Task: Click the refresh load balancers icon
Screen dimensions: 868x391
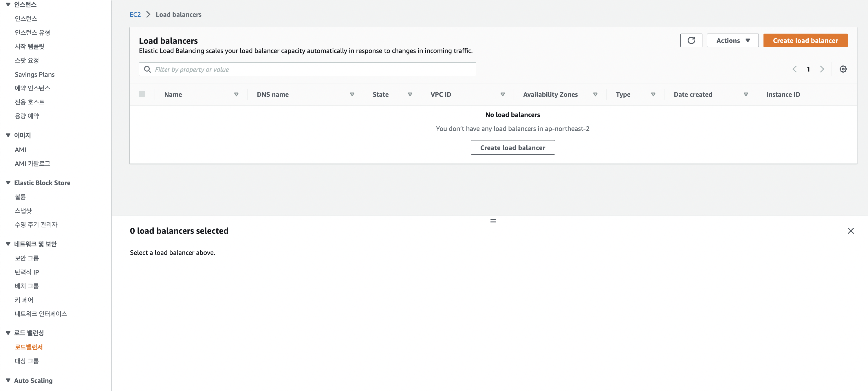Action: [x=691, y=41]
